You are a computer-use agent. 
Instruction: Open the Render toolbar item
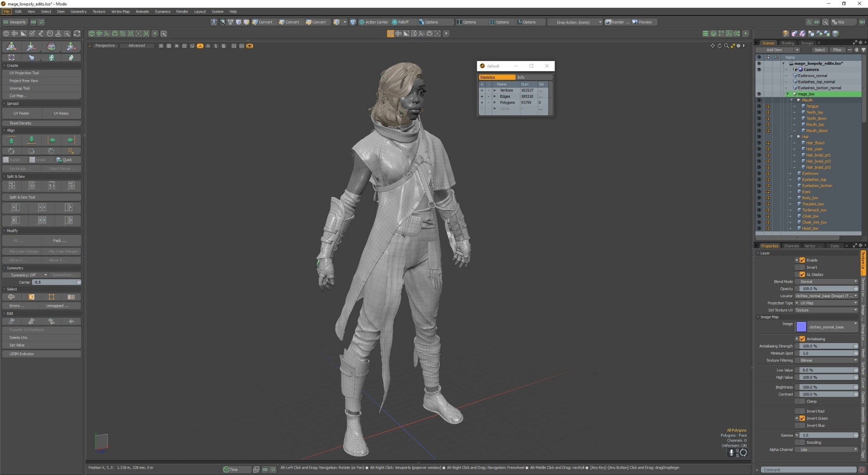click(x=617, y=22)
